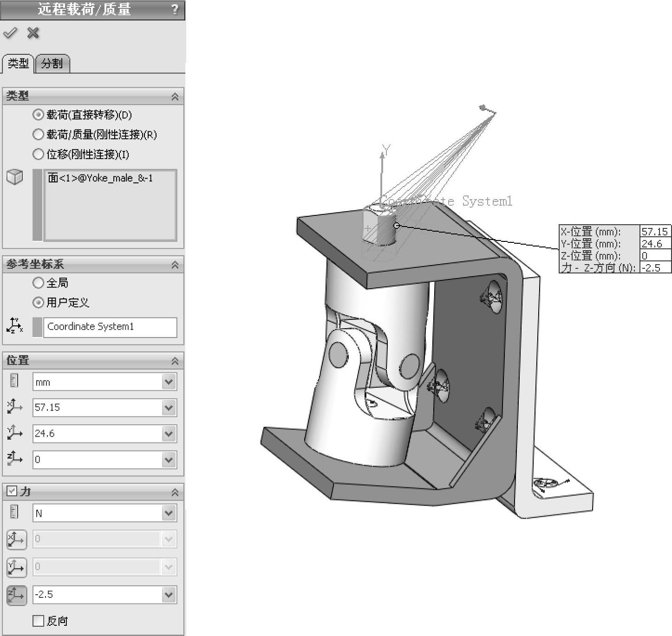Collapse the 参考坐标系 section
672x636 pixels.
[x=175, y=265]
